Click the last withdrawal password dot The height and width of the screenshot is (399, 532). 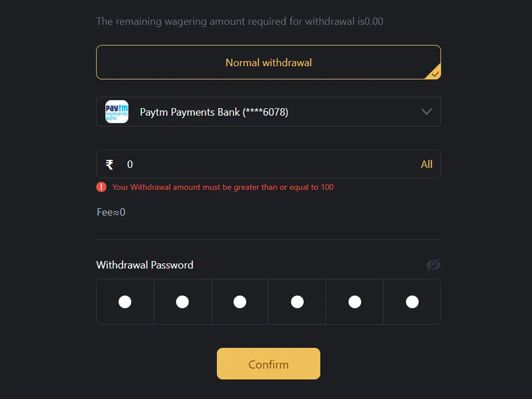411,301
